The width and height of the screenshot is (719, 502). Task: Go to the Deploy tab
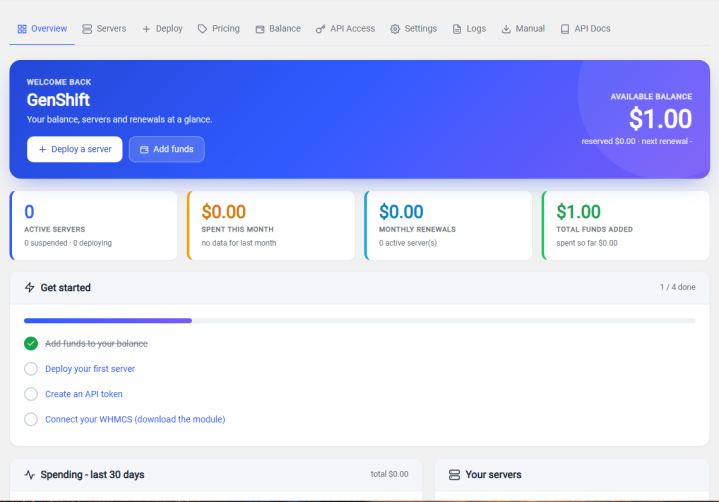[x=162, y=29]
